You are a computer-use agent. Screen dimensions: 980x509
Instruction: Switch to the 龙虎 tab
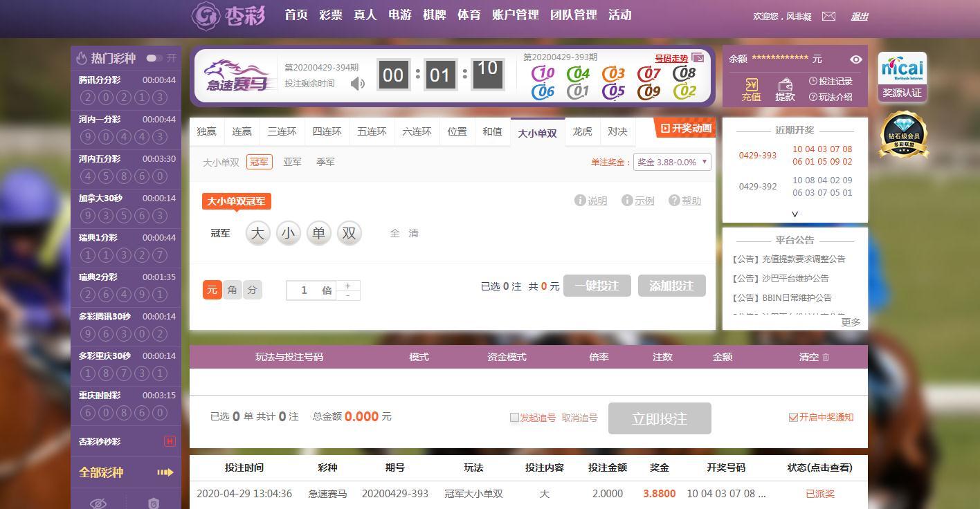[x=582, y=131]
